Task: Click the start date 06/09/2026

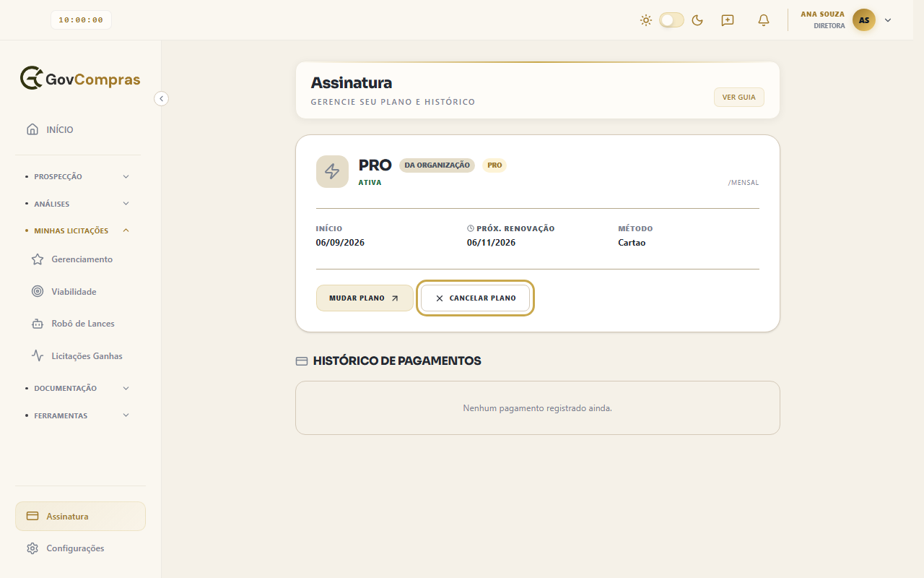Action: click(340, 243)
